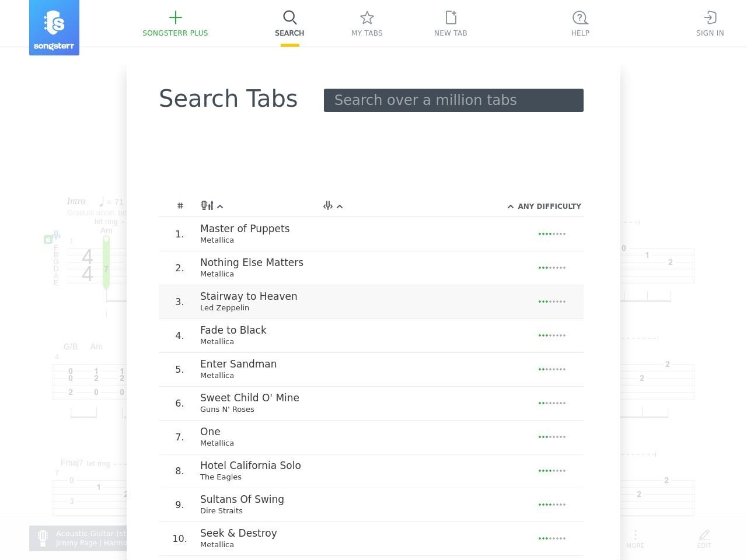The width and height of the screenshot is (747, 560).
Task: Click difficulty dots for Master of Puppets
Action: tap(552, 234)
